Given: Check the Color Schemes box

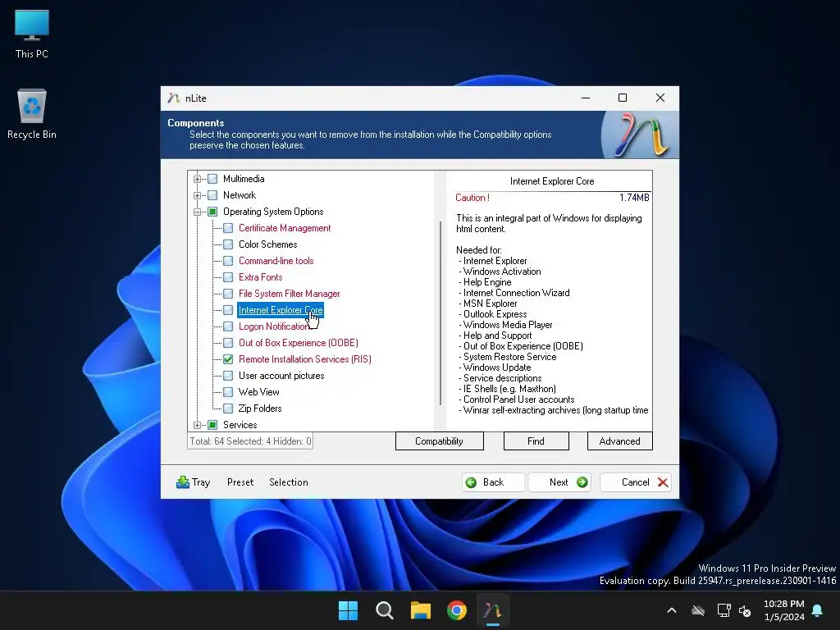Looking at the screenshot, I should point(228,244).
